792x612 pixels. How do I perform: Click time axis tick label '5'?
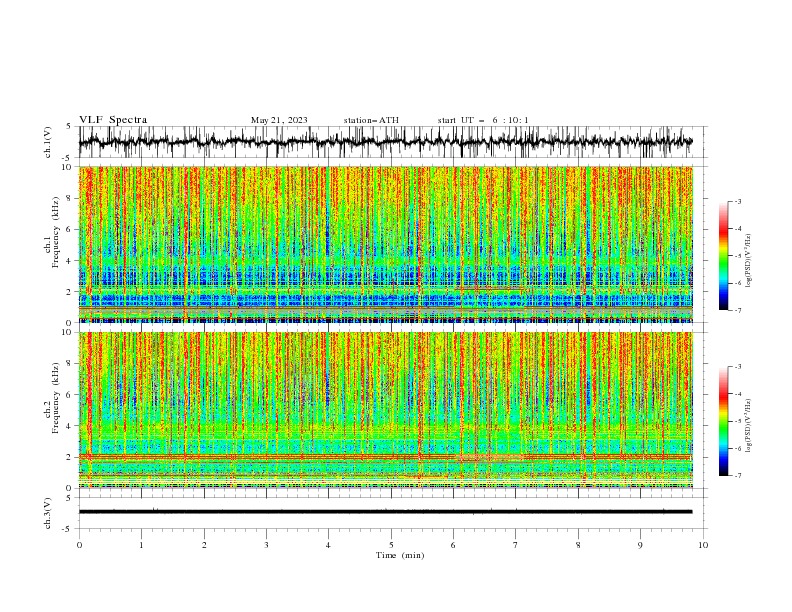click(391, 545)
